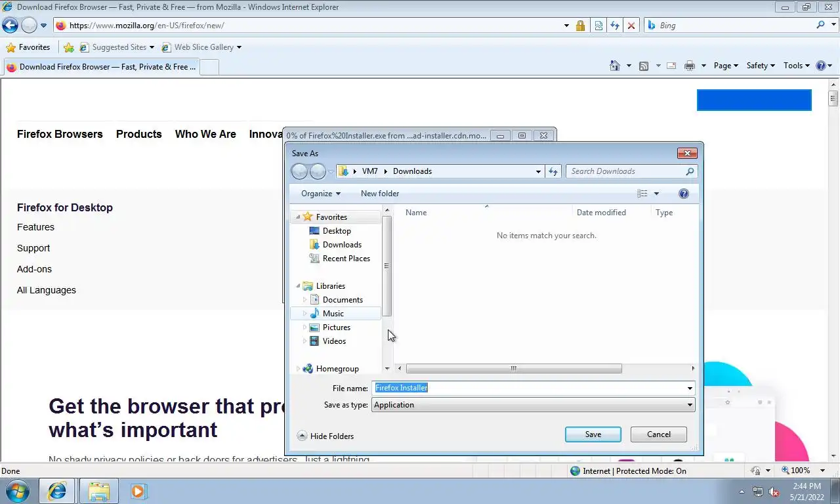Click Firefox Browsers navigation link
This screenshot has height=504, width=840.
pyautogui.click(x=60, y=134)
